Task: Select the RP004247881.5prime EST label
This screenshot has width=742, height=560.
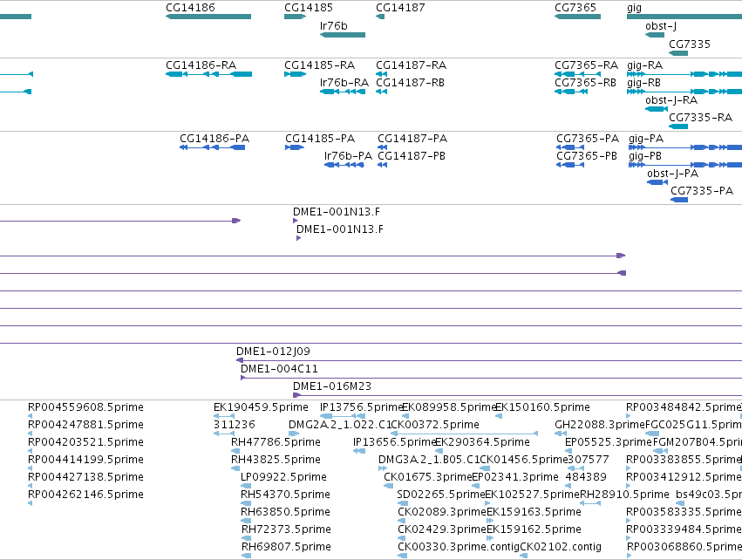Action: click(x=85, y=425)
